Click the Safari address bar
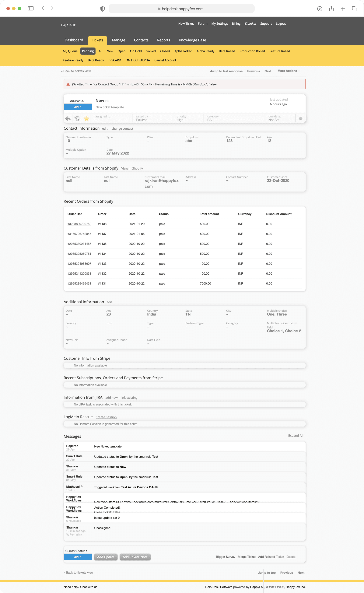364x593 pixels. pyautogui.click(x=181, y=9)
